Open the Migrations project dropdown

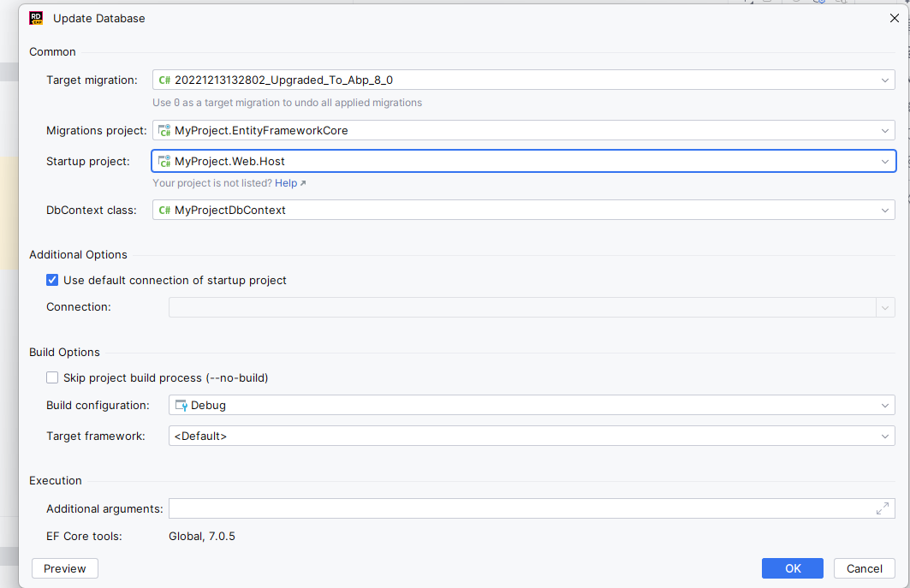[885, 130]
